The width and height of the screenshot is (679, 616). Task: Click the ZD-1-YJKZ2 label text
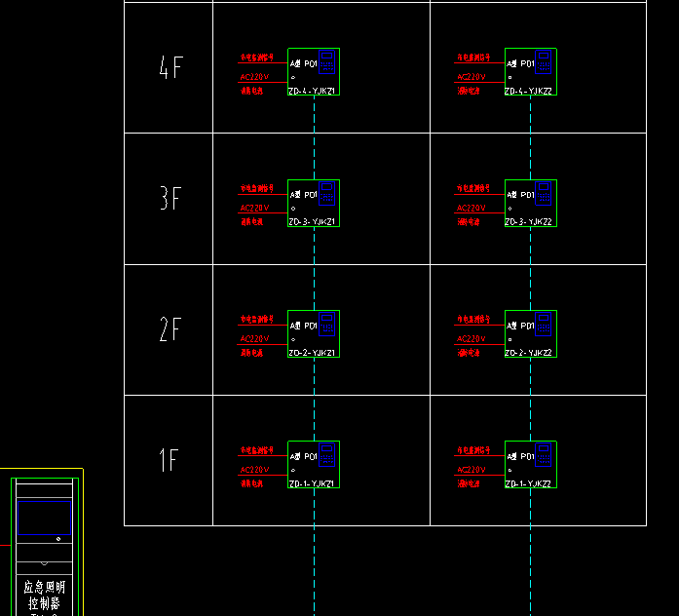tap(529, 483)
